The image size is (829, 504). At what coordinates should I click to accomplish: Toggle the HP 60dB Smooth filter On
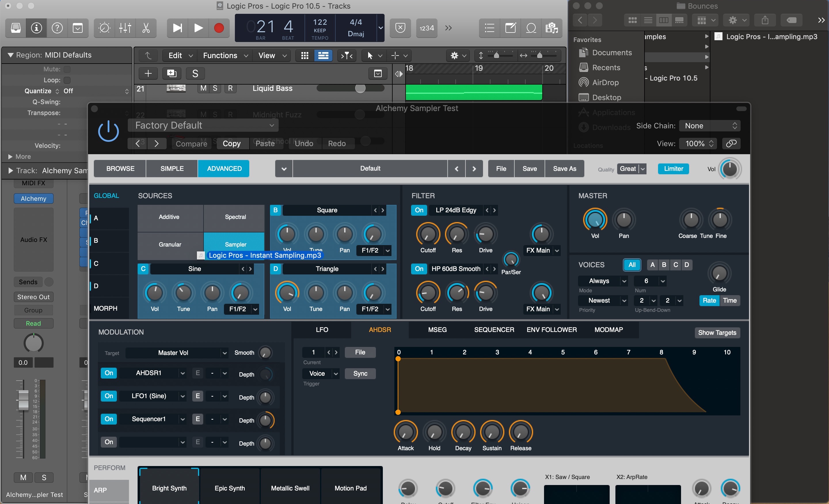tap(419, 269)
